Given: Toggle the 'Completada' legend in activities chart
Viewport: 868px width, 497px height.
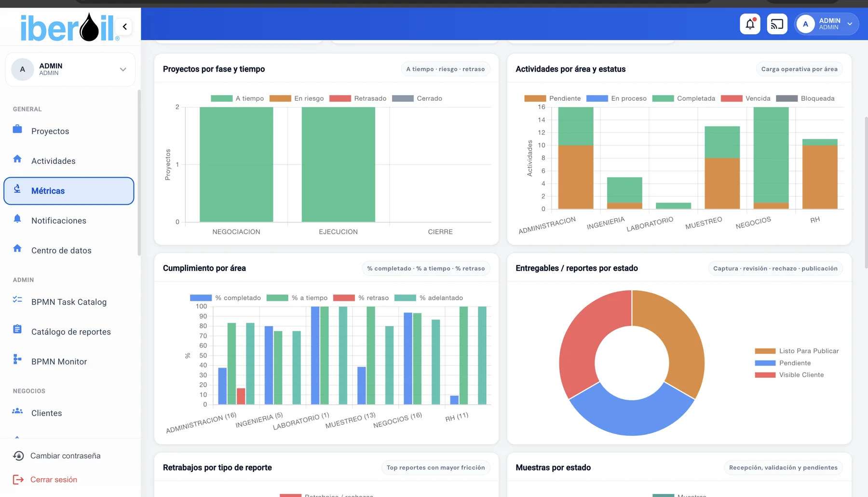Looking at the screenshot, I should pos(684,98).
